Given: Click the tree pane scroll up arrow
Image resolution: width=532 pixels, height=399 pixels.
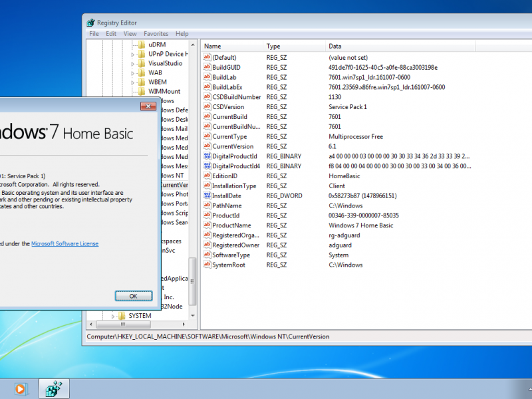Looking at the screenshot, I should pos(193,45).
